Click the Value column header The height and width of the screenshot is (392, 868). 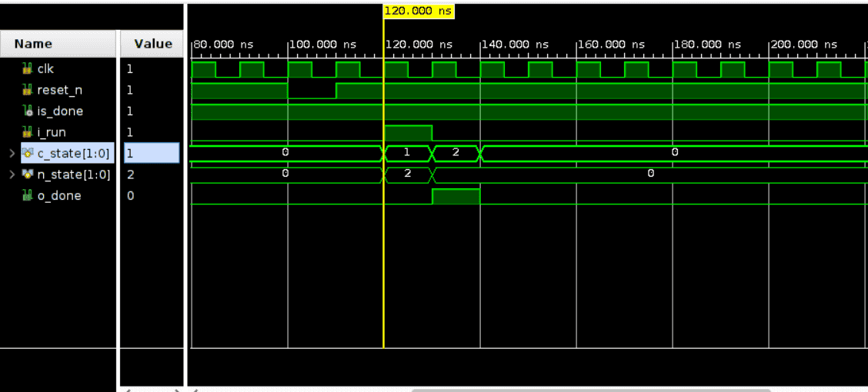(153, 44)
